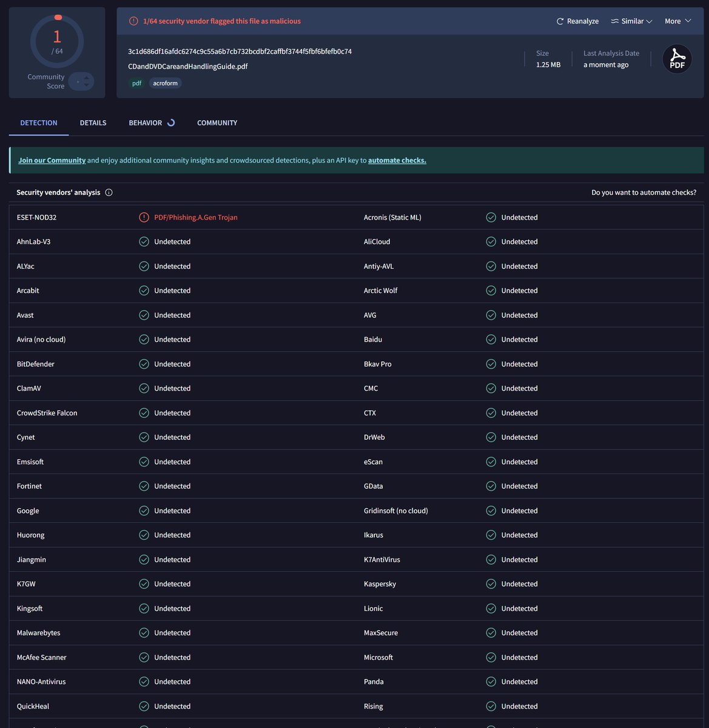This screenshot has height=728, width=709.
Task: Click the pdf tag
Action: (x=137, y=83)
